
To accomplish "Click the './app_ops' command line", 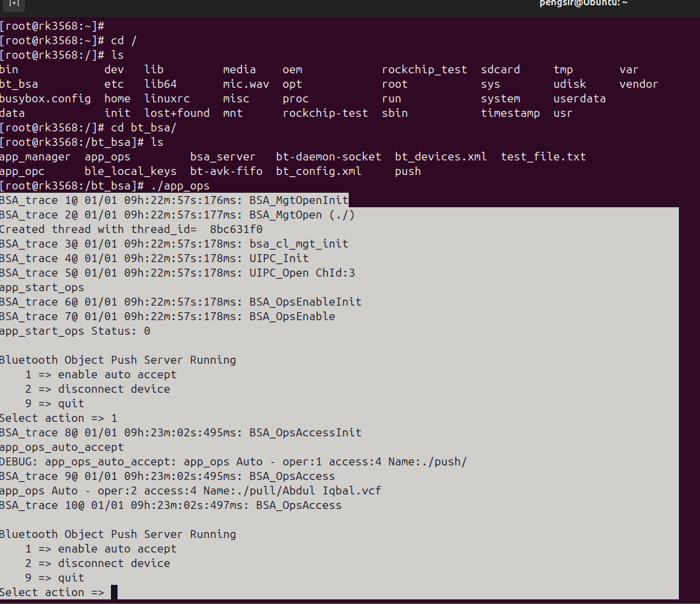I will [180, 186].
